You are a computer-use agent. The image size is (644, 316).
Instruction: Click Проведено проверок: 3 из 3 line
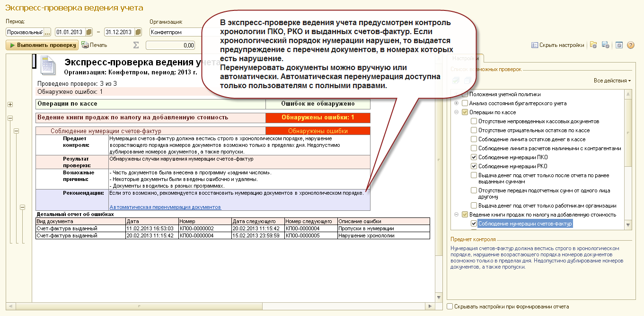point(77,84)
